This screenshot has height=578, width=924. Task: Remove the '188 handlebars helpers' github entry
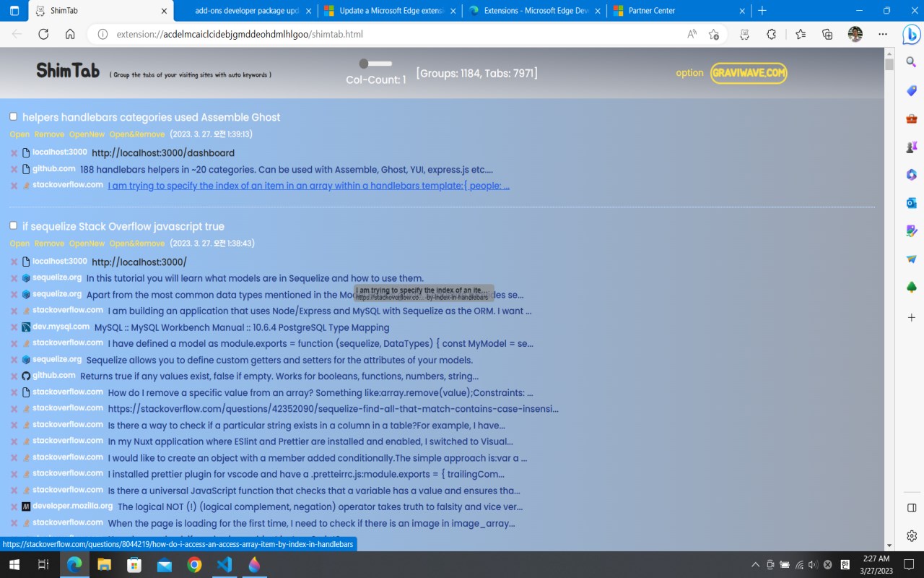click(x=14, y=170)
